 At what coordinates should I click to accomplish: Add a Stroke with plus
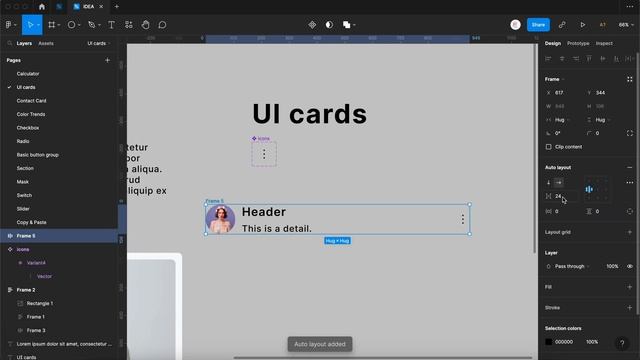point(629,307)
